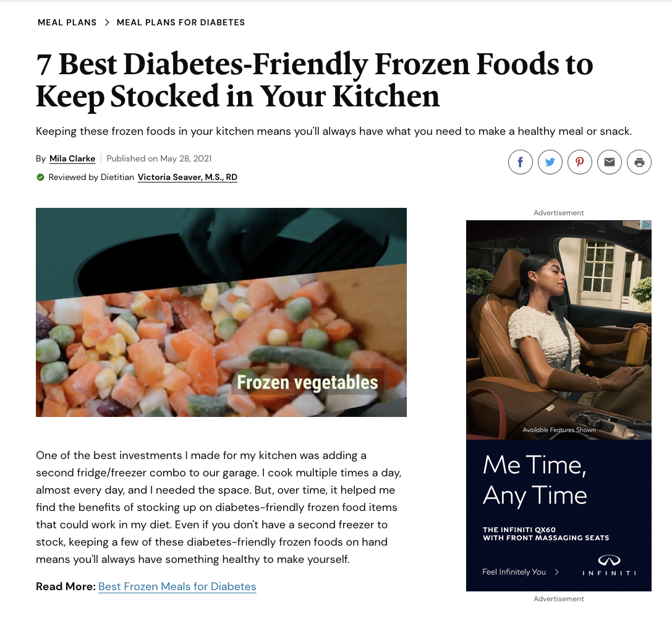672x618 pixels.
Task: Click the Me Time, Any Time ad headline
Action: pyautogui.click(x=534, y=480)
